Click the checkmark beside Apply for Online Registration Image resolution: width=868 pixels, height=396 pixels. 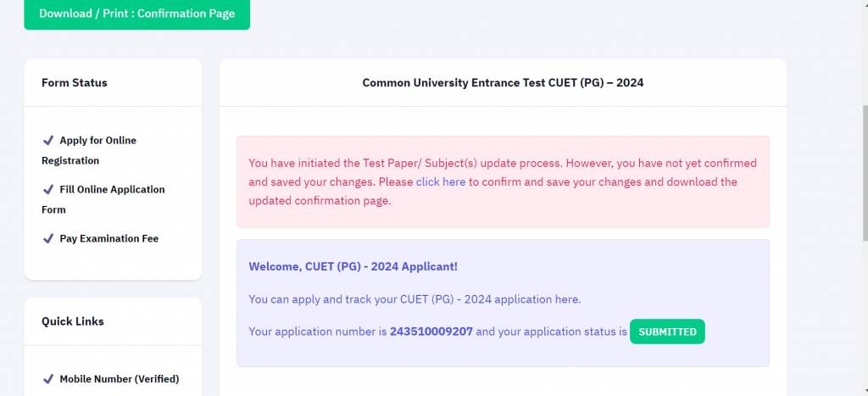tap(48, 140)
